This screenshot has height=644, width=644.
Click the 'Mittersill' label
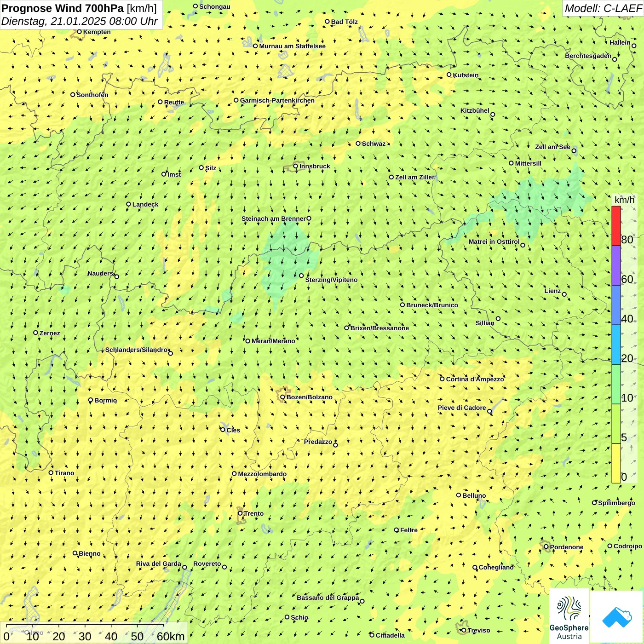528,163
